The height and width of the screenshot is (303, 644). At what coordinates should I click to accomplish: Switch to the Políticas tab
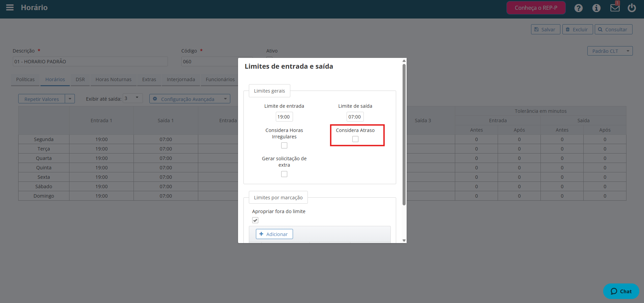pyautogui.click(x=25, y=79)
